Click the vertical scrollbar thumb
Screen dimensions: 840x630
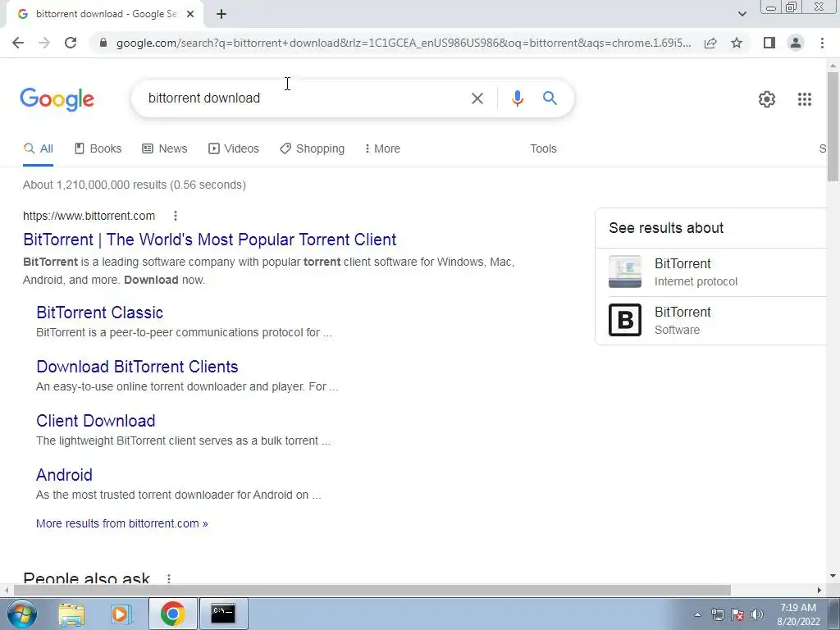(833, 126)
